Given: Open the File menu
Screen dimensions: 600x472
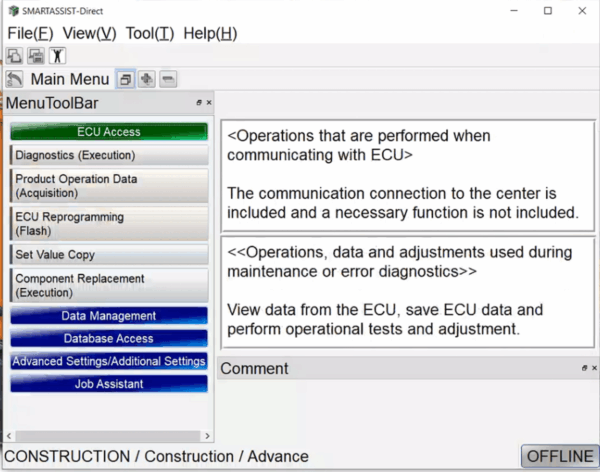Looking at the screenshot, I should point(30,33).
